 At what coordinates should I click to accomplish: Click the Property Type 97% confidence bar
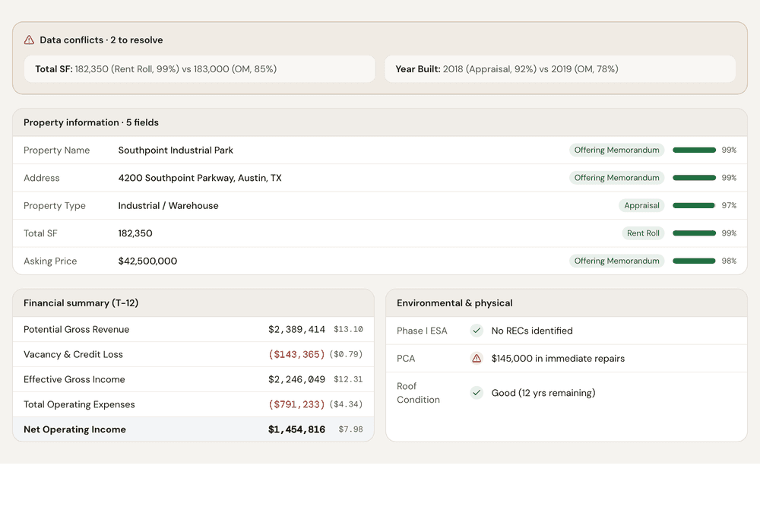tap(694, 205)
